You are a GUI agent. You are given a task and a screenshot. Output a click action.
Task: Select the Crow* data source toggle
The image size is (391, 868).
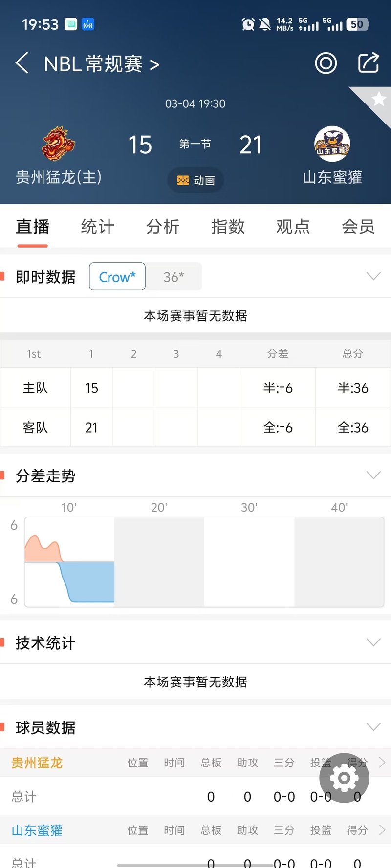117,277
